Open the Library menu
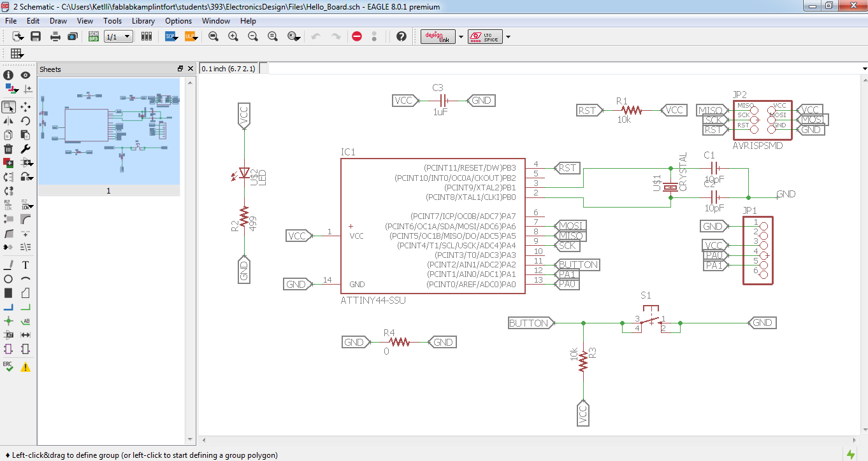The height and width of the screenshot is (461, 868). [x=143, y=21]
